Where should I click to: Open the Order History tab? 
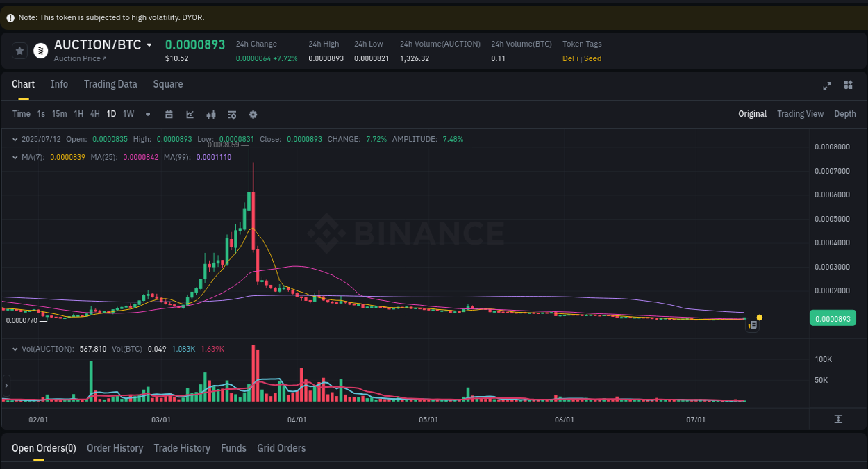tap(115, 448)
